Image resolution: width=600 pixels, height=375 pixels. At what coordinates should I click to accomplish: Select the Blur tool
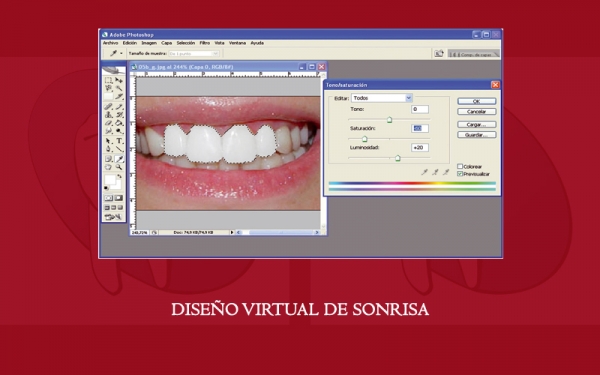109,131
